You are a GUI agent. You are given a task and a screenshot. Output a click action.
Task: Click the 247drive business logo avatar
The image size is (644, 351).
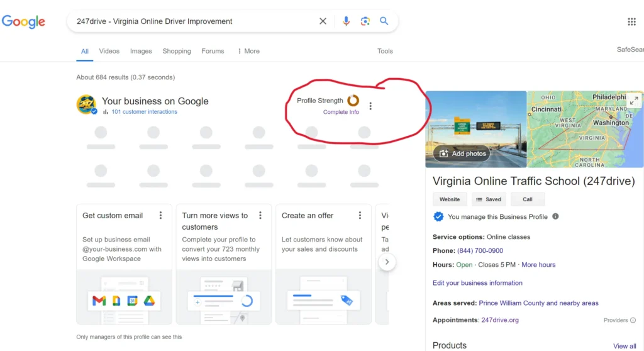coord(86,104)
